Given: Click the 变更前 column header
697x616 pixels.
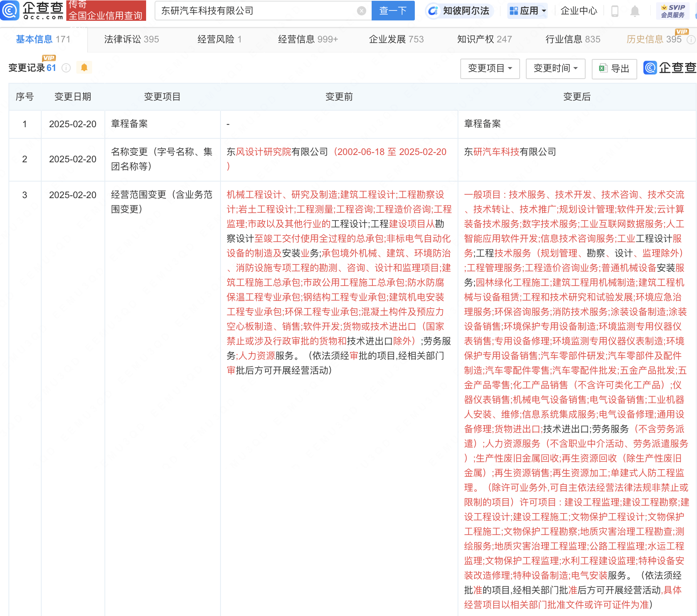Looking at the screenshot, I should (339, 97).
